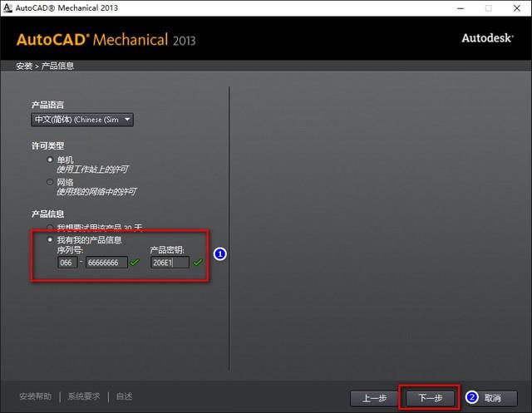The height and width of the screenshot is (413, 532).
Task: Click the Autodesk logo in header
Action: pos(487,38)
